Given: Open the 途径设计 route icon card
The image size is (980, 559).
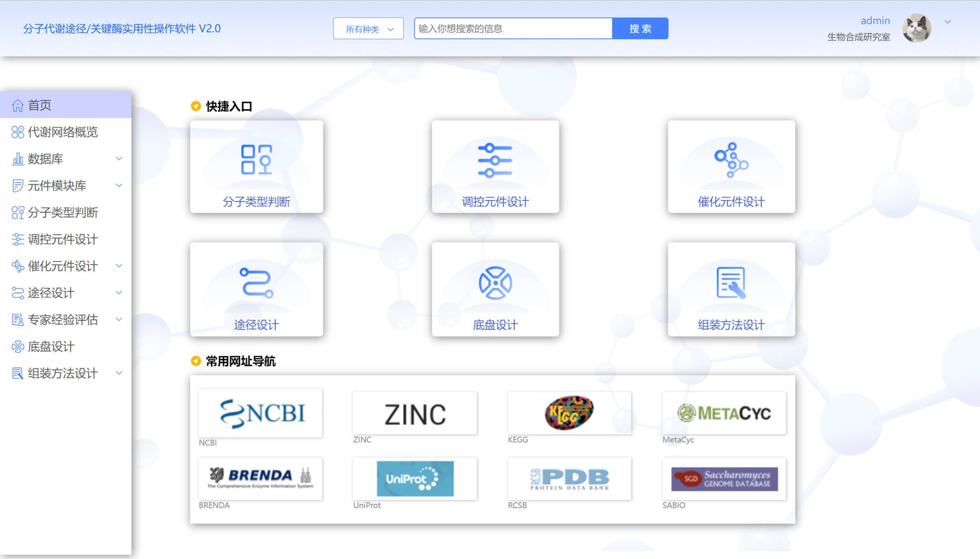Looking at the screenshot, I should (x=256, y=283).
